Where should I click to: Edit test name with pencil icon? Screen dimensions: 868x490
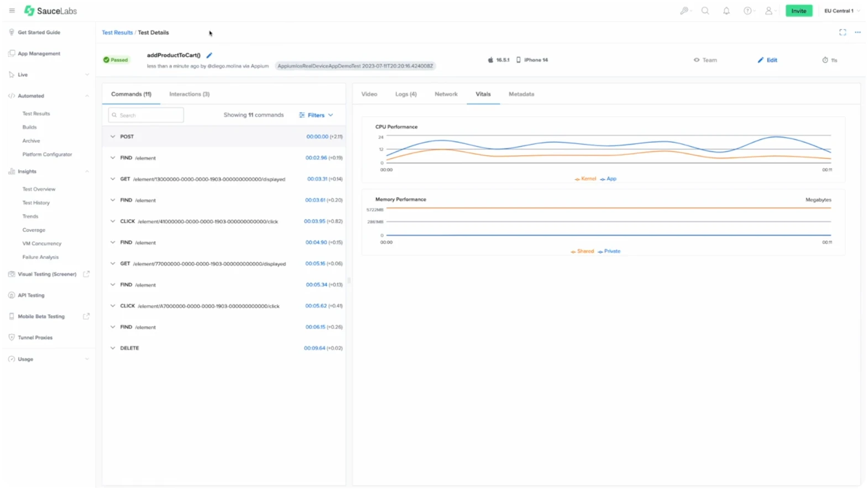click(209, 55)
